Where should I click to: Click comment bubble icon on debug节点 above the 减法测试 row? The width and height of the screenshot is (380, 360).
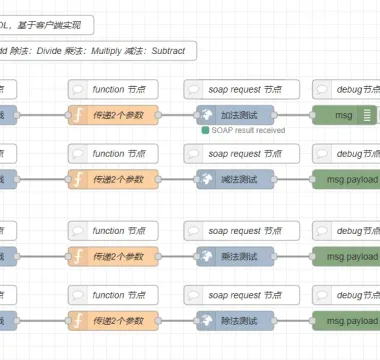pos(322,154)
